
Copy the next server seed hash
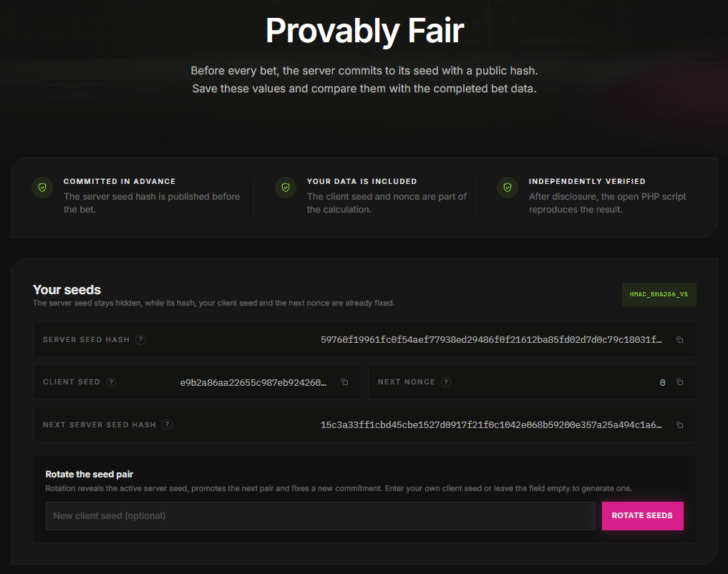pos(679,424)
